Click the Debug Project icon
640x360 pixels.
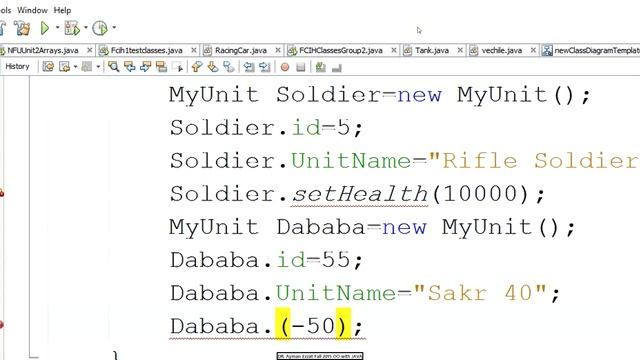[x=72, y=28]
